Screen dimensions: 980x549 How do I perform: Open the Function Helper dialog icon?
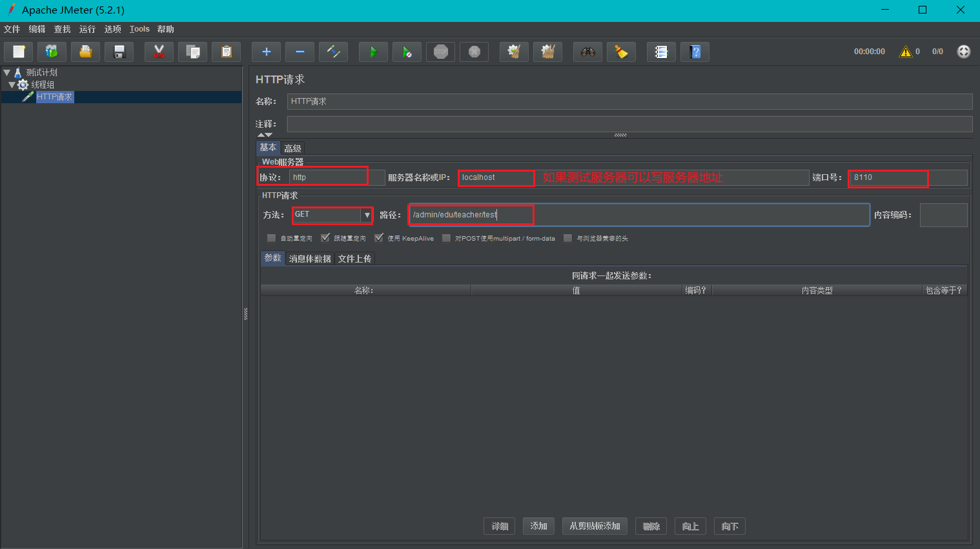coord(661,52)
